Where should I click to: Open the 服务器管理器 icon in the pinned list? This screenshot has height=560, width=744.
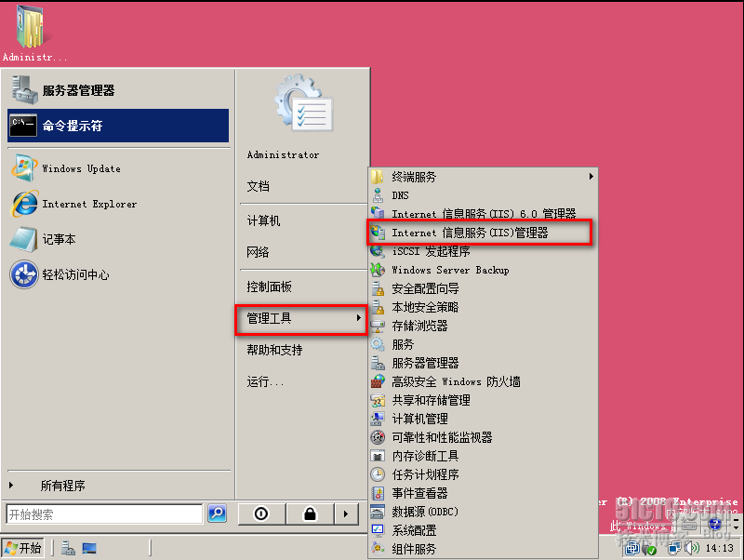[x=24, y=89]
